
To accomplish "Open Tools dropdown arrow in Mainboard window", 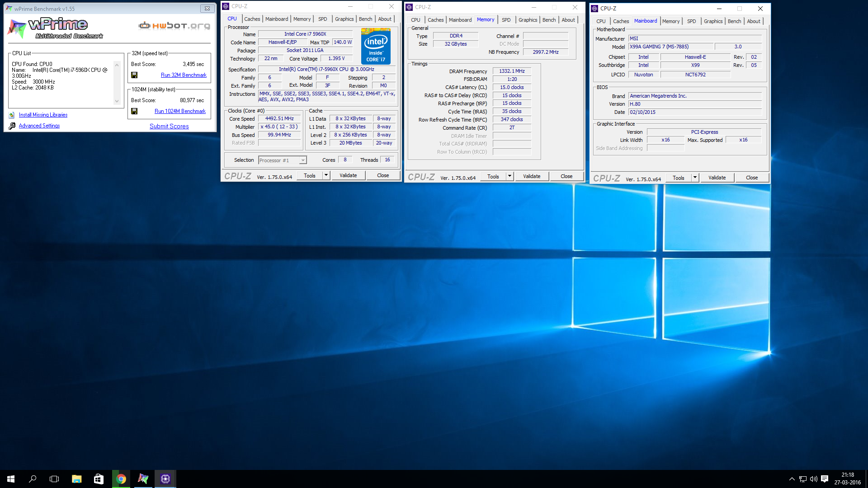I will coord(695,178).
